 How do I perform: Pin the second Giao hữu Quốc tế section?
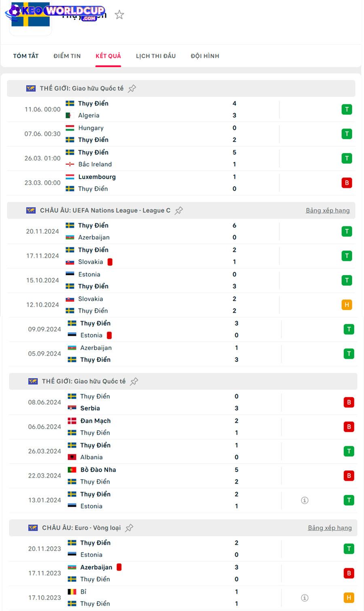point(134,381)
